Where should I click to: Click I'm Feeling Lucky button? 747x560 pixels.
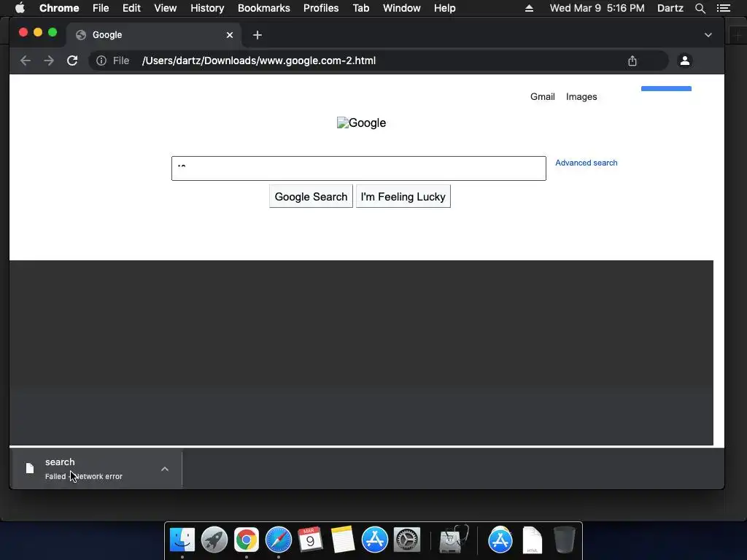[x=403, y=197]
